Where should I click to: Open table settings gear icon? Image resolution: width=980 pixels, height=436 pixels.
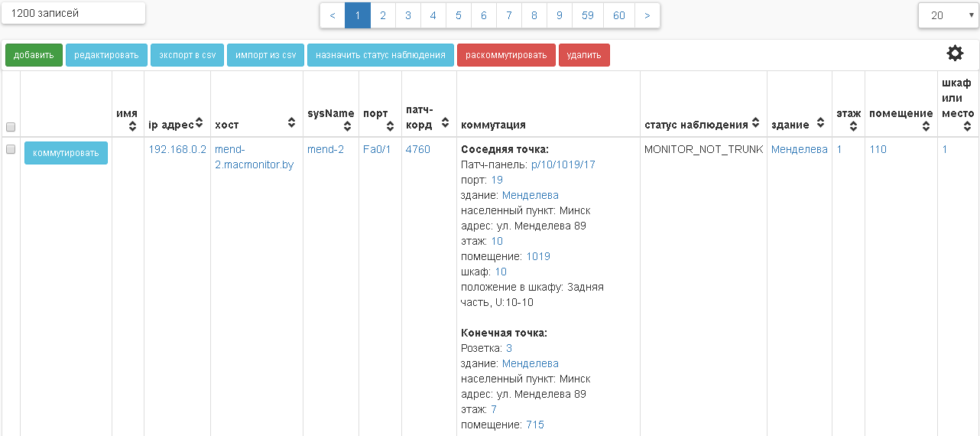(x=955, y=54)
